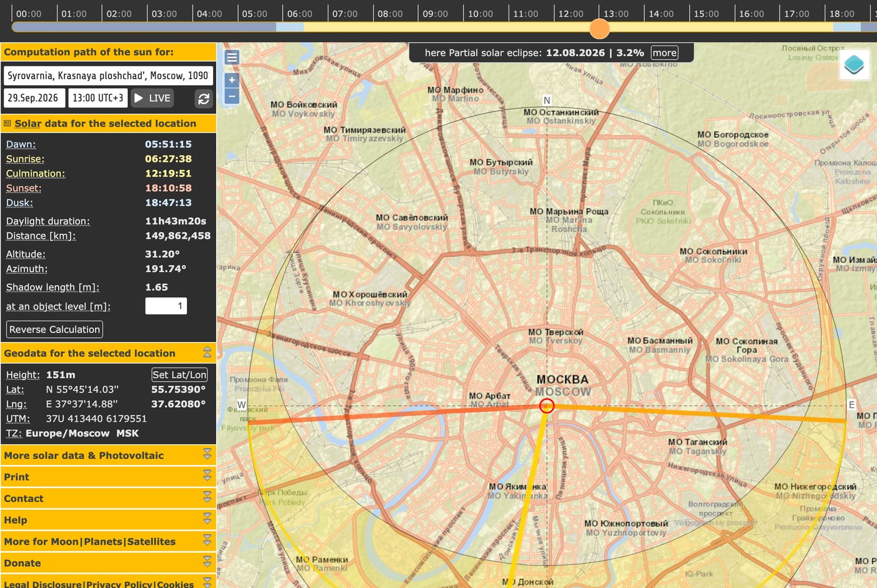Click the Height label in Geodata
Image resolution: width=877 pixels, height=588 pixels.
[x=23, y=375]
